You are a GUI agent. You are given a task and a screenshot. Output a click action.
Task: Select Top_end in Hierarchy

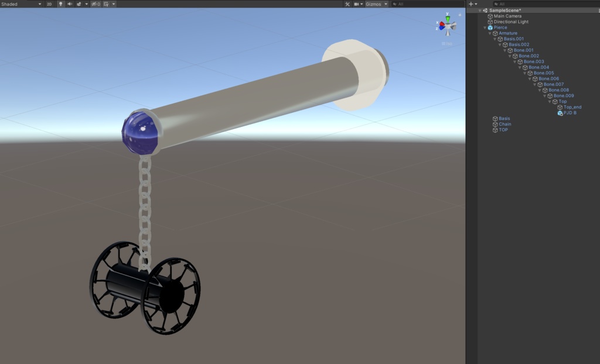572,107
